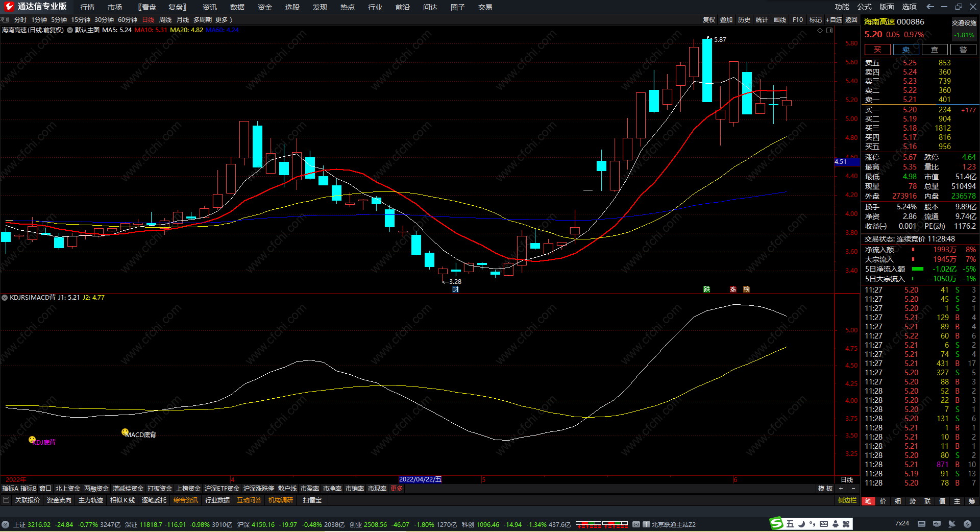Toggle the 侧边栏 sidebar
980x532 pixels.
(847, 500)
